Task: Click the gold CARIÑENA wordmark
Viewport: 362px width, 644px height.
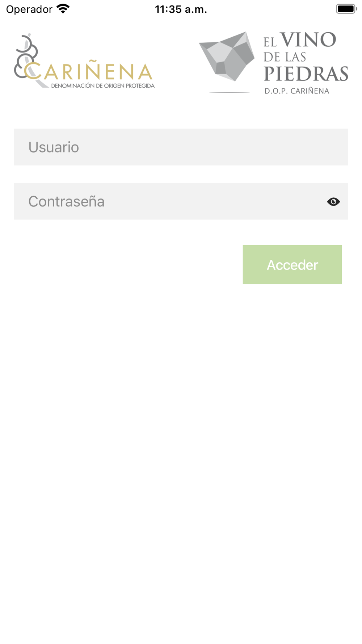Action: (x=89, y=71)
